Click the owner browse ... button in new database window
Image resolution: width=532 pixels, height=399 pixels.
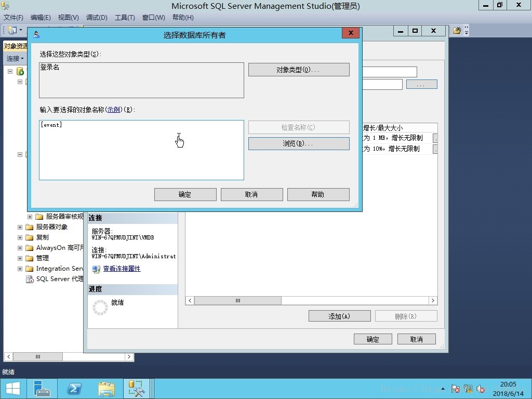(x=422, y=85)
